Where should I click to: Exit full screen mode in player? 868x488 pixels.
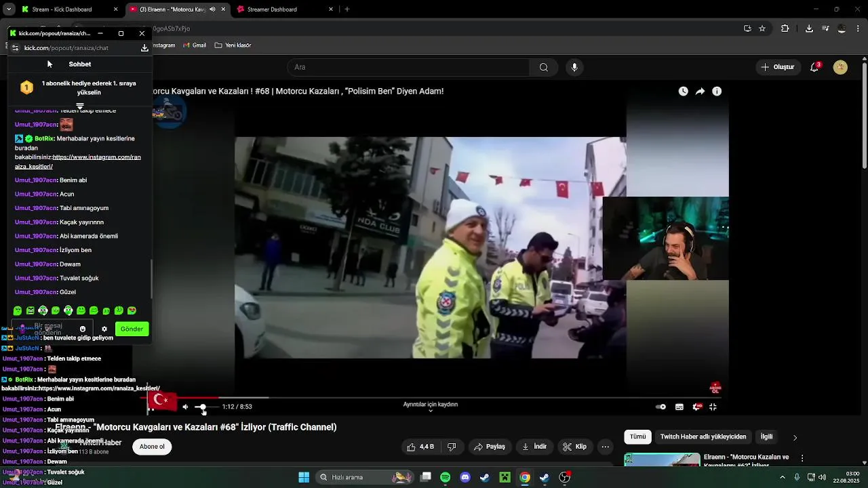pos(713,407)
